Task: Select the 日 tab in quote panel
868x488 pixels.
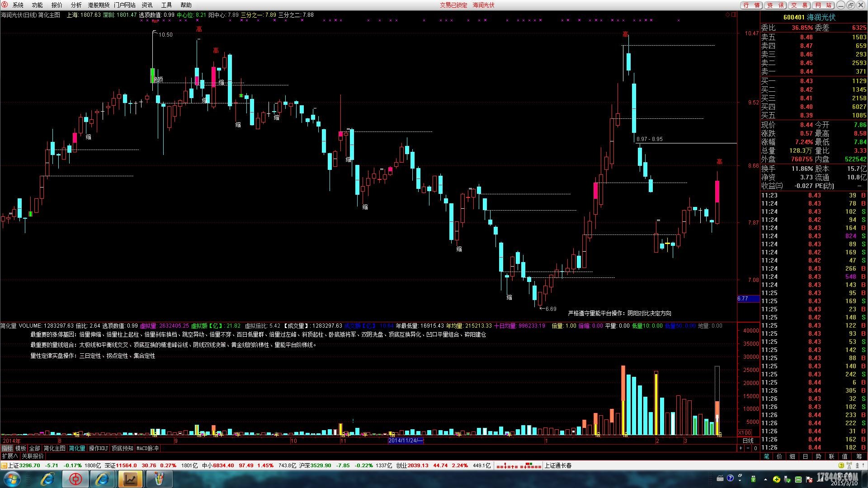Action: coord(806,456)
